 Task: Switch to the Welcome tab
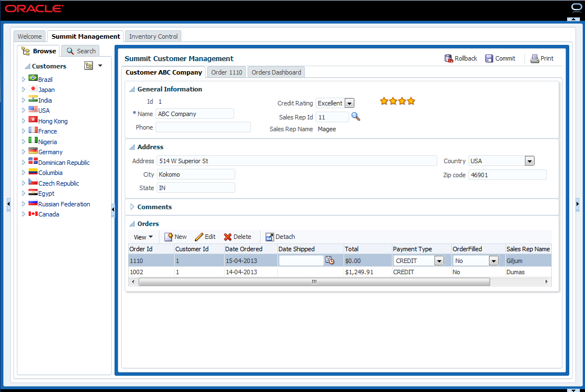pyautogui.click(x=30, y=36)
